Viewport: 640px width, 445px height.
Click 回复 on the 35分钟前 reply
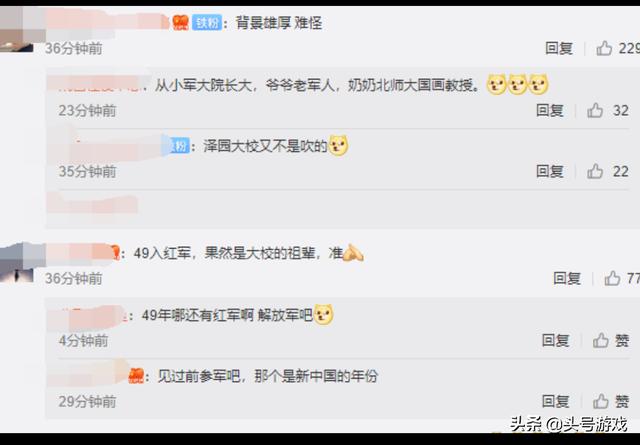click(x=549, y=171)
